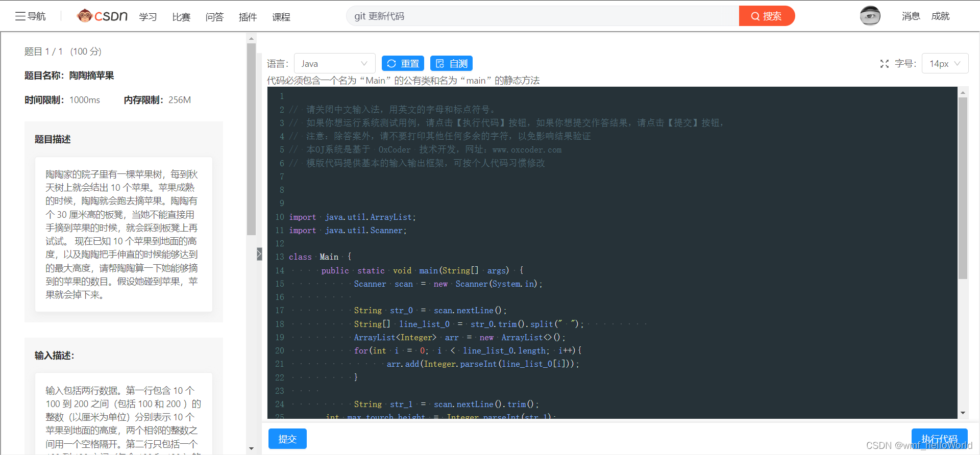Viewport: 980px width, 455px height.
Task: Open the Java language dropdown
Action: pos(335,63)
